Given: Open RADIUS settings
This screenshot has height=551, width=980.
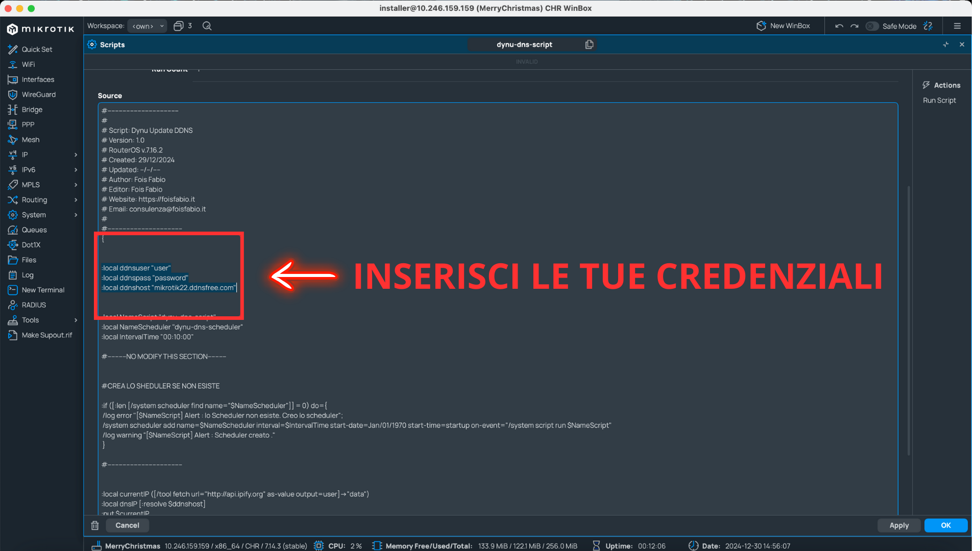Looking at the screenshot, I should coord(34,305).
